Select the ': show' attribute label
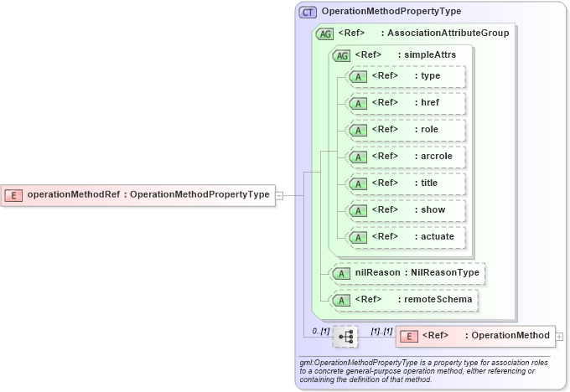 (x=430, y=209)
